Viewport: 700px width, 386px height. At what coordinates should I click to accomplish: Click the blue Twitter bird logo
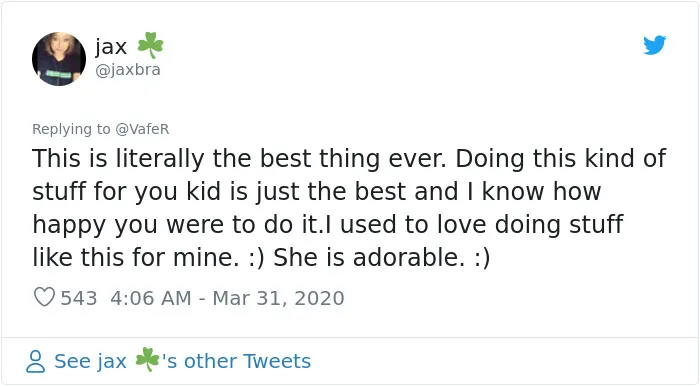(x=654, y=45)
